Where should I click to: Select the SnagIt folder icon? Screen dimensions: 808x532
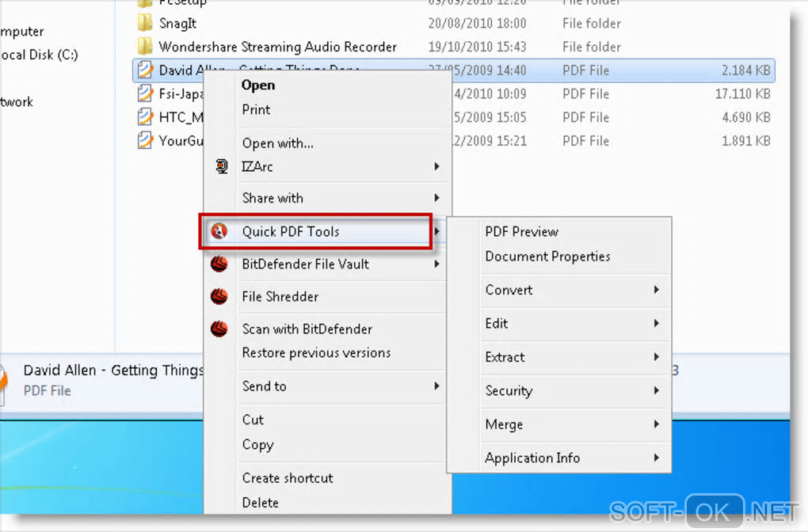point(144,24)
